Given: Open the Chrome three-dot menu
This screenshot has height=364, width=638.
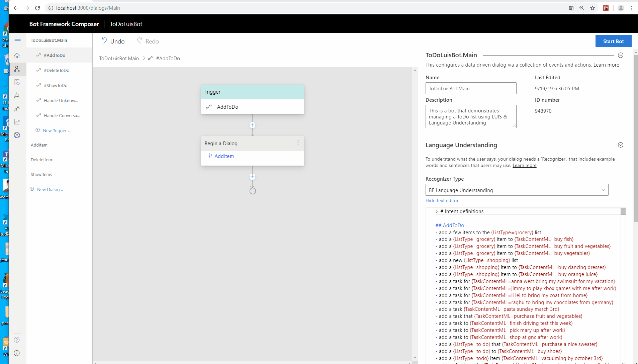Looking at the screenshot, I should [x=632, y=8].
